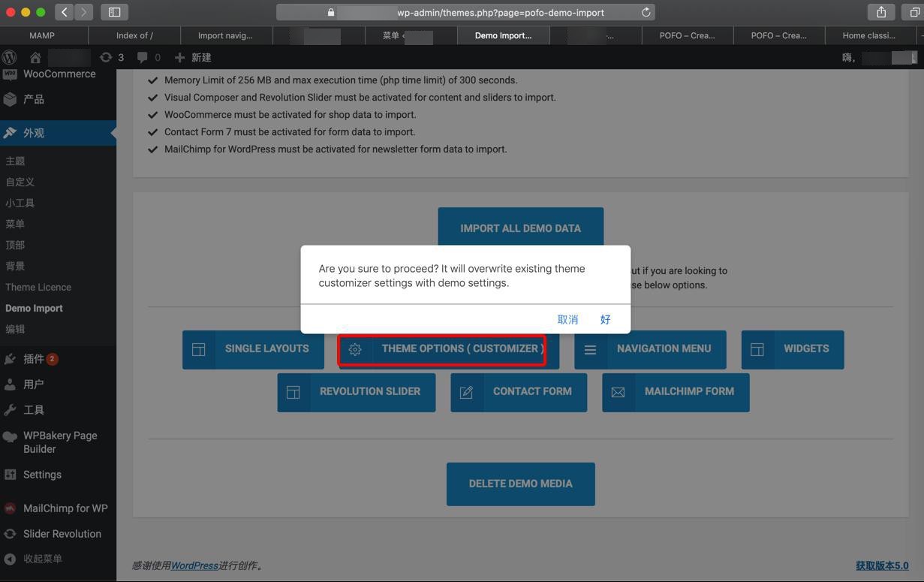Open the 自定义 submenu item
This screenshot has width=924, height=582.
tap(20, 182)
